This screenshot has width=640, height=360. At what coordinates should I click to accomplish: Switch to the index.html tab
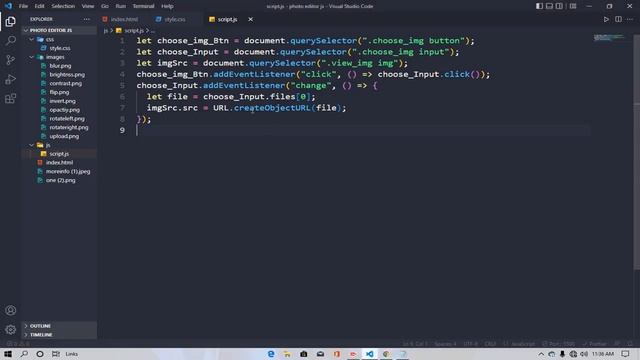[x=124, y=19]
